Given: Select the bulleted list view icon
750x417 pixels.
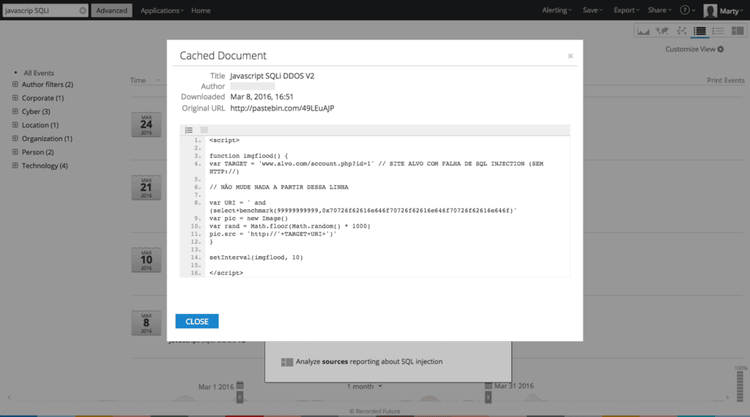Looking at the screenshot, I should tap(720, 32).
